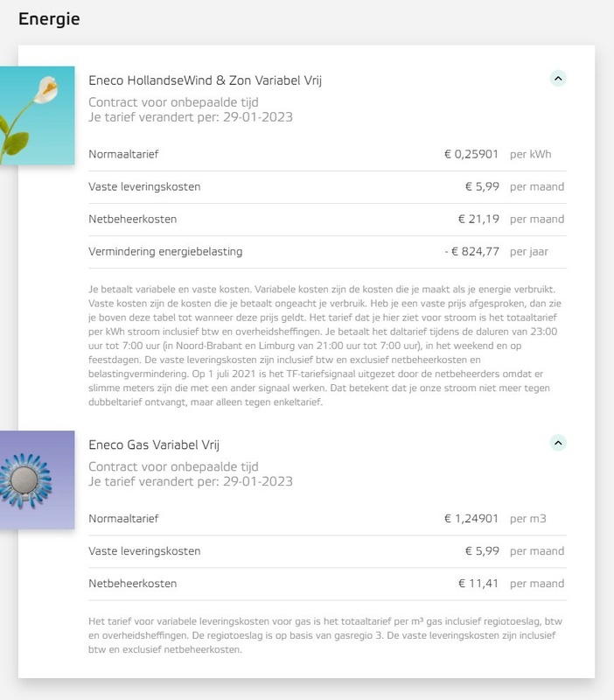614x700 pixels.
Task: Click the € 11,41 gas Netbeheerkosten amount
Action: tap(478, 583)
